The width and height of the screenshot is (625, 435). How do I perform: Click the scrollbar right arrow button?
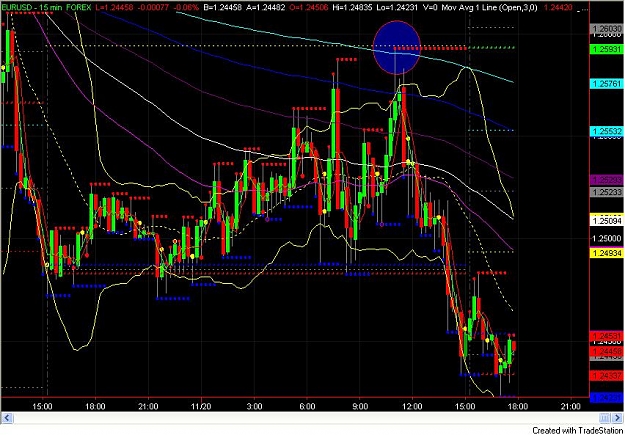coord(615,418)
